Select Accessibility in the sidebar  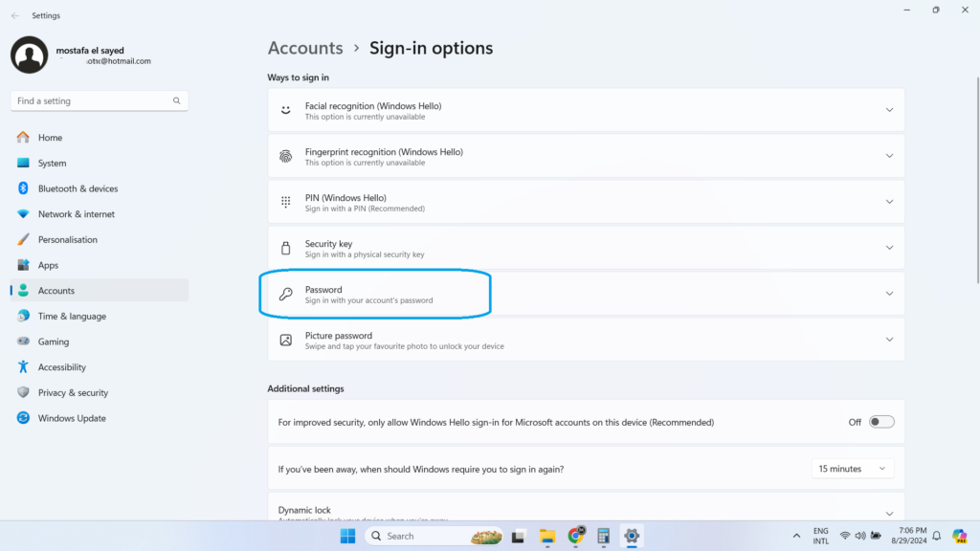click(x=62, y=366)
